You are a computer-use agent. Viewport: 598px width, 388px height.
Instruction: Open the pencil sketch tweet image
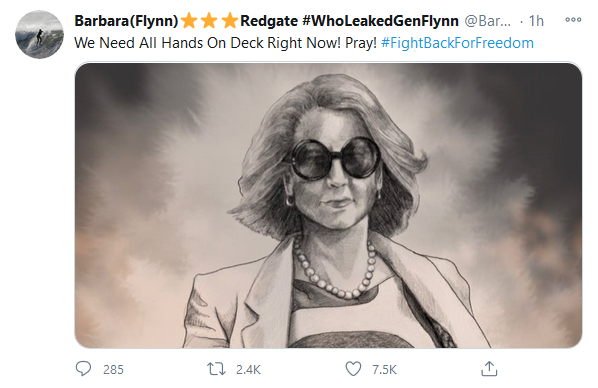328,205
